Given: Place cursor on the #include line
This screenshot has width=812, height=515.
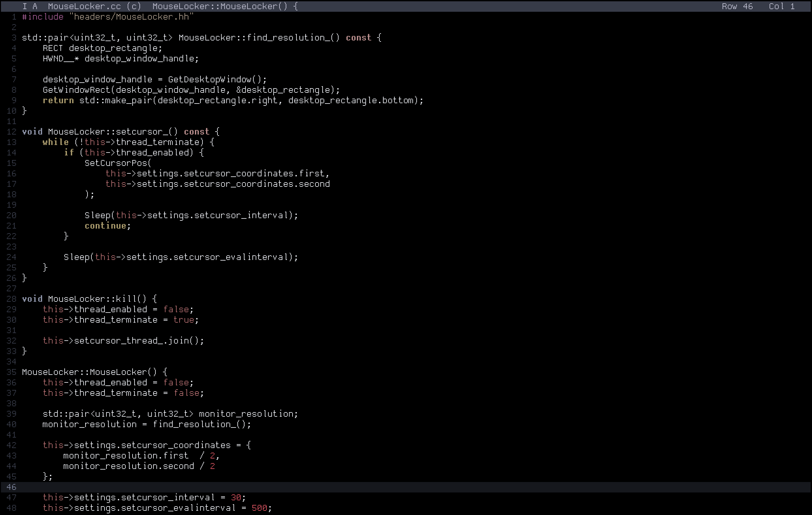Looking at the screenshot, I should coord(108,17).
